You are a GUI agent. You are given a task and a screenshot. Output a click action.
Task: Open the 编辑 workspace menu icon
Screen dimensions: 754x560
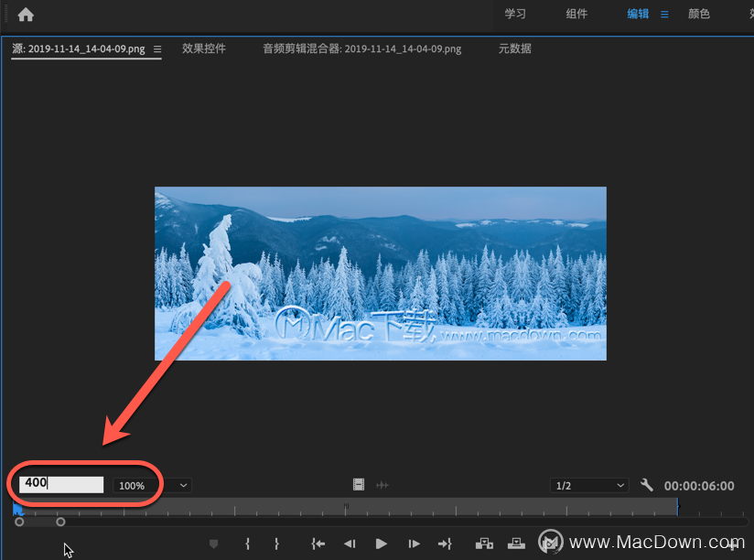pos(664,15)
